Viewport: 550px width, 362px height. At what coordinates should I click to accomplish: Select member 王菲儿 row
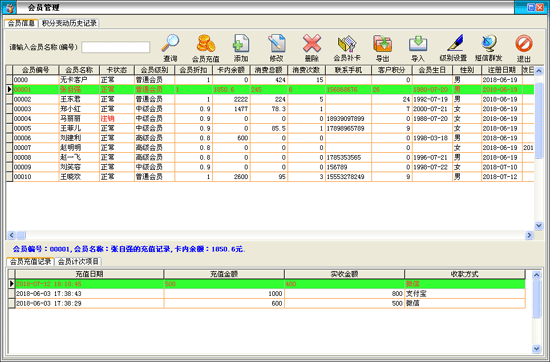click(270, 128)
